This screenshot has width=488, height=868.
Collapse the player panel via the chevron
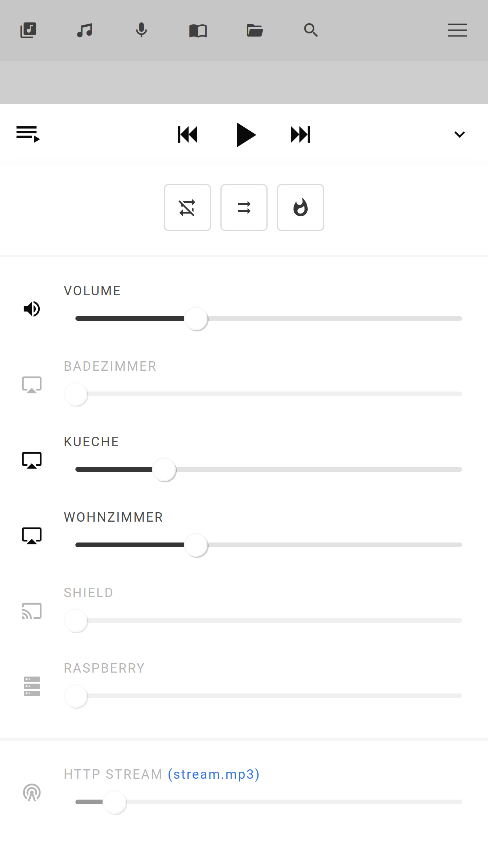click(459, 134)
